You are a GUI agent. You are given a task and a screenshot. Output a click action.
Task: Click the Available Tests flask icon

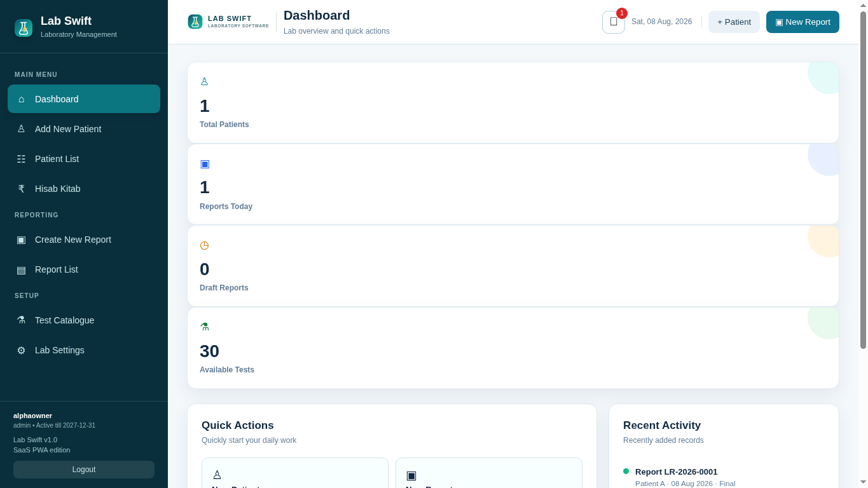coord(204,327)
